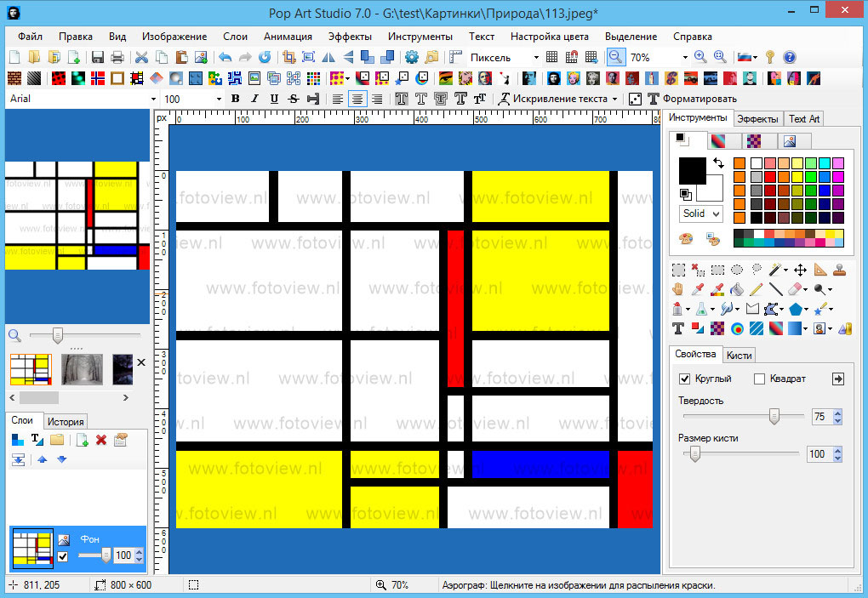Open the font size 100 dropdown

[x=220, y=100]
